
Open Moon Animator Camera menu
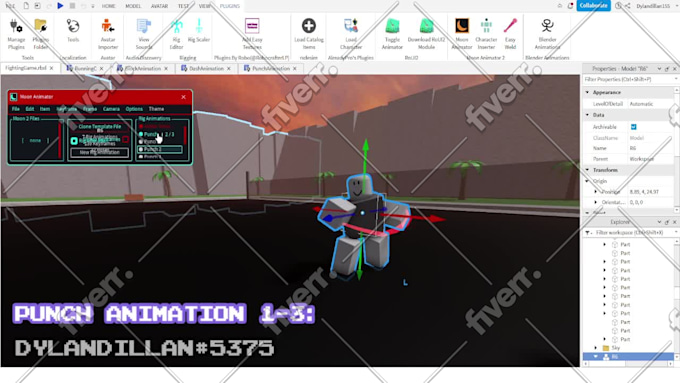[111, 109]
